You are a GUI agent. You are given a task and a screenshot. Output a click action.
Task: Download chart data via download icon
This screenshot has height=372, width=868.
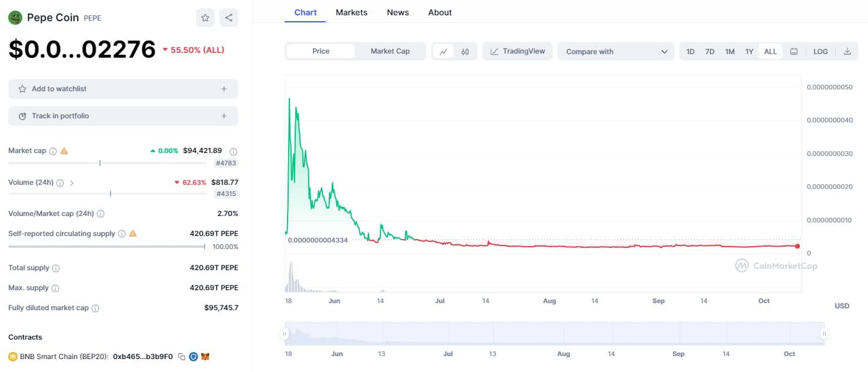point(847,51)
